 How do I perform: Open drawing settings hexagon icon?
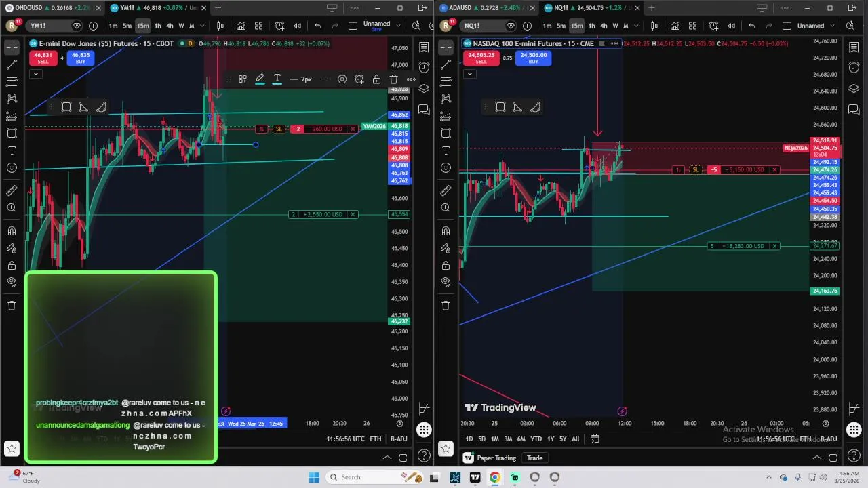coord(342,79)
